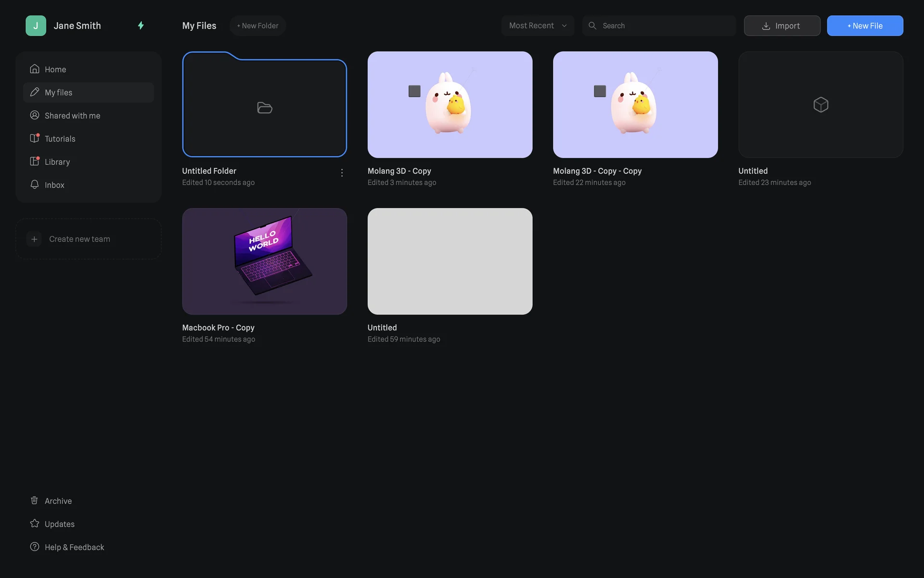Open the Home sidebar item
This screenshot has height=578, width=924.
pos(55,69)
